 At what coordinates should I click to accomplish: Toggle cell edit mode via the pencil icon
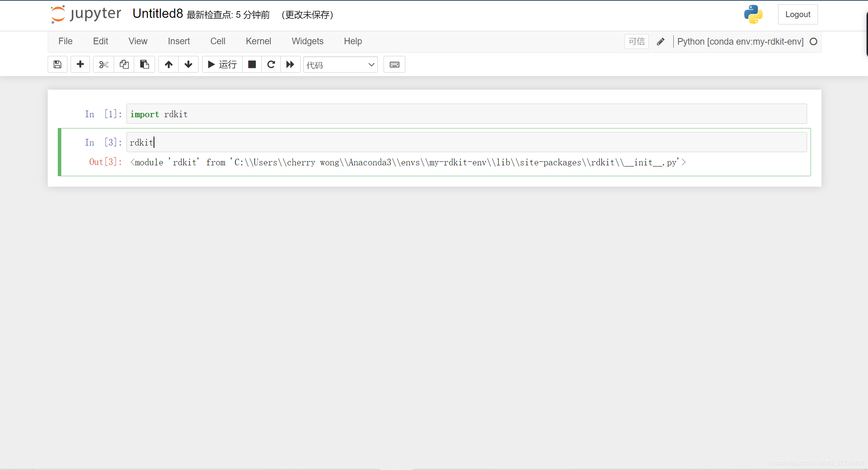tap(661, 42)
